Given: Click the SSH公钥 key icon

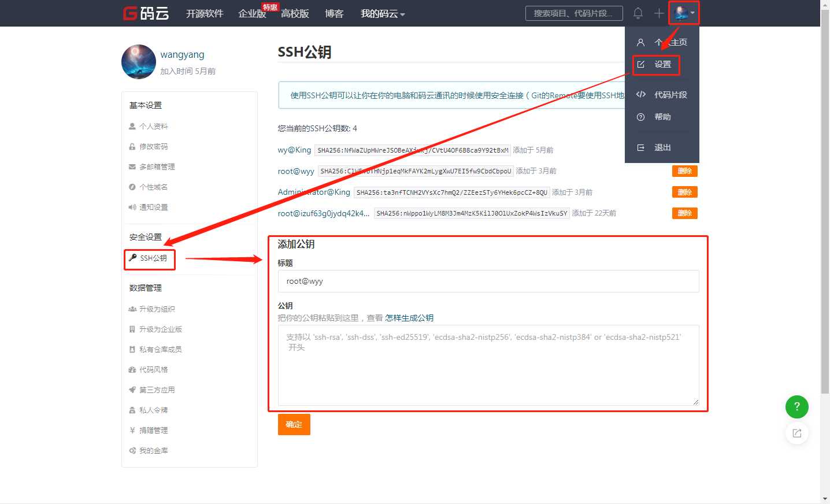Looking at the screenshot, I should click(132, 258).
